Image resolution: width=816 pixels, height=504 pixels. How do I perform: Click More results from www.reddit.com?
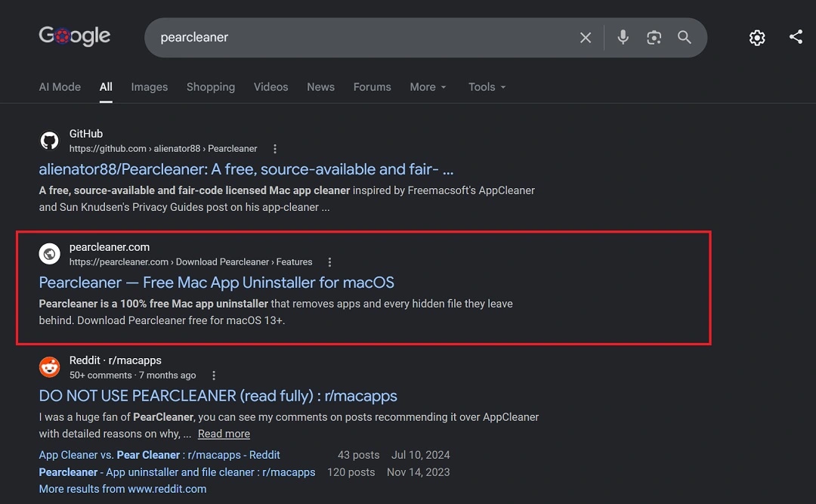(123, 489)
